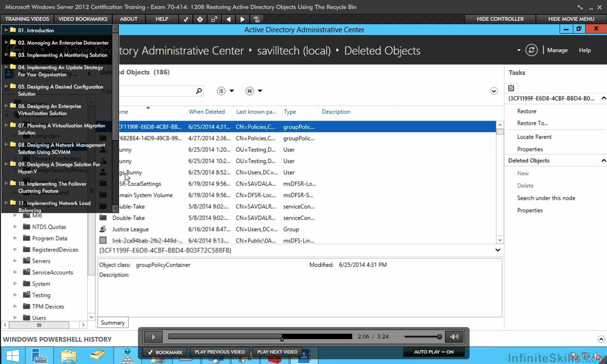607x364 pixels.
Task: Adjust the volume slider
Action: tap(423, 337)
